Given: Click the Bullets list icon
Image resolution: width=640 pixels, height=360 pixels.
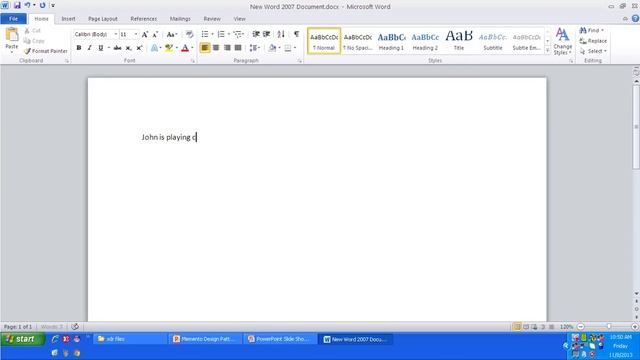Looking at the screenshot, I should click(205, 34).
